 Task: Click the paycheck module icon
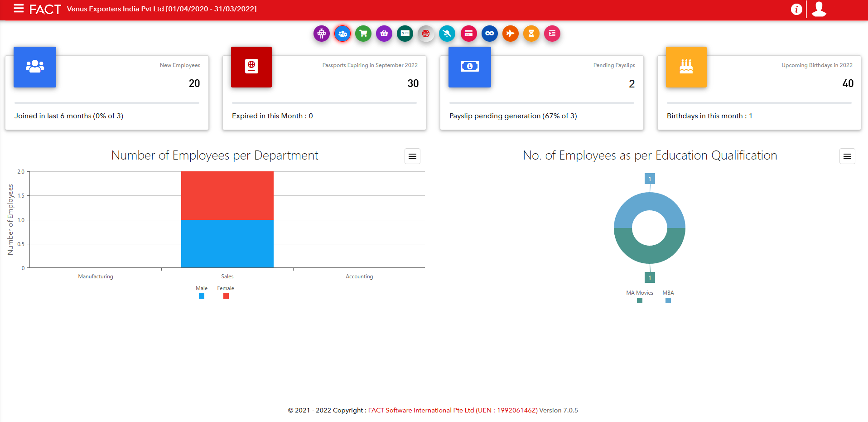[405, 34]
